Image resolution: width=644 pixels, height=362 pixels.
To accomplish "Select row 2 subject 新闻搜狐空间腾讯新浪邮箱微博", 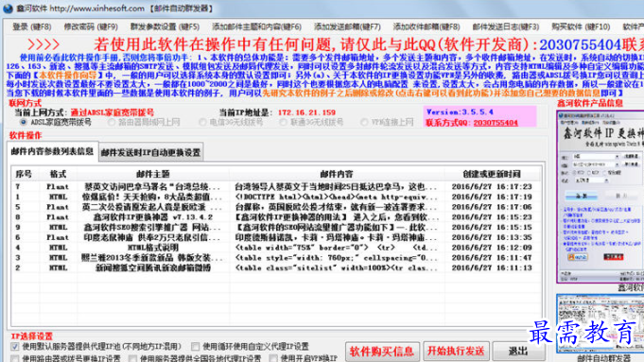I will 276,268.
